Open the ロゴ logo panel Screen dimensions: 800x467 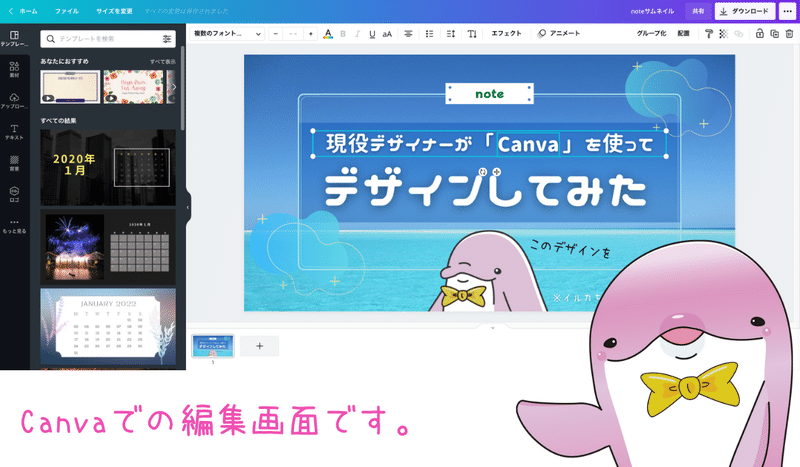[14, 194]
